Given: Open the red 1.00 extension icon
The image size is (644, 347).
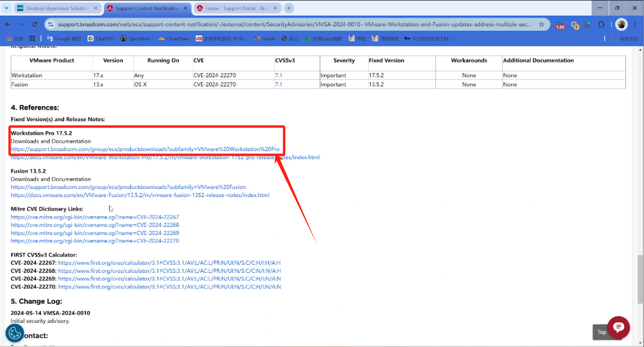Looking at the screenshot, I should pyautogui.click(x=560, y=25).
